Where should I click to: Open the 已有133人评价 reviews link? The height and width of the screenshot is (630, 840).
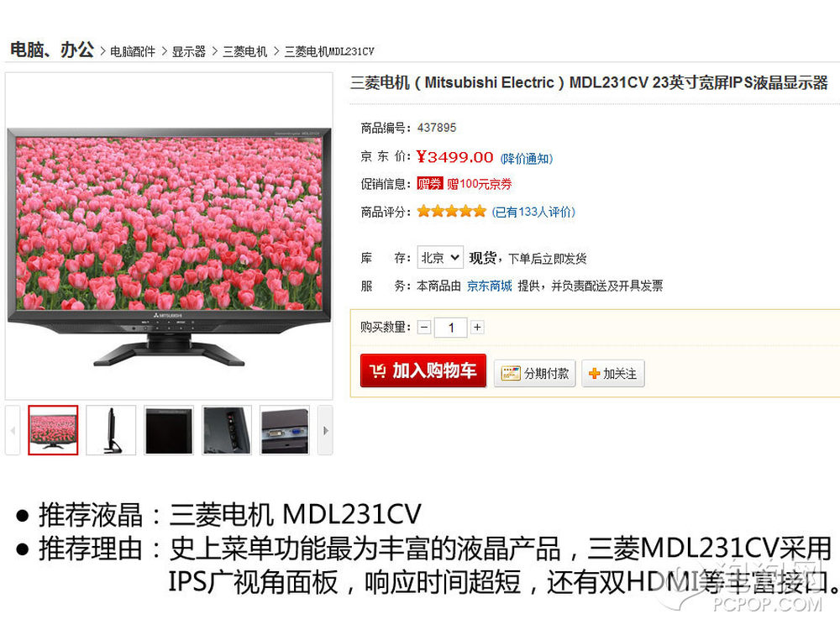(533, 213)
